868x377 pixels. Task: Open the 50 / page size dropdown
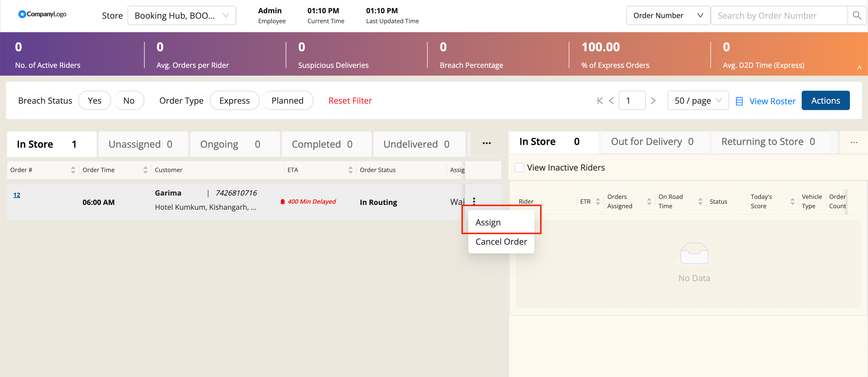(x=697, y=101)
